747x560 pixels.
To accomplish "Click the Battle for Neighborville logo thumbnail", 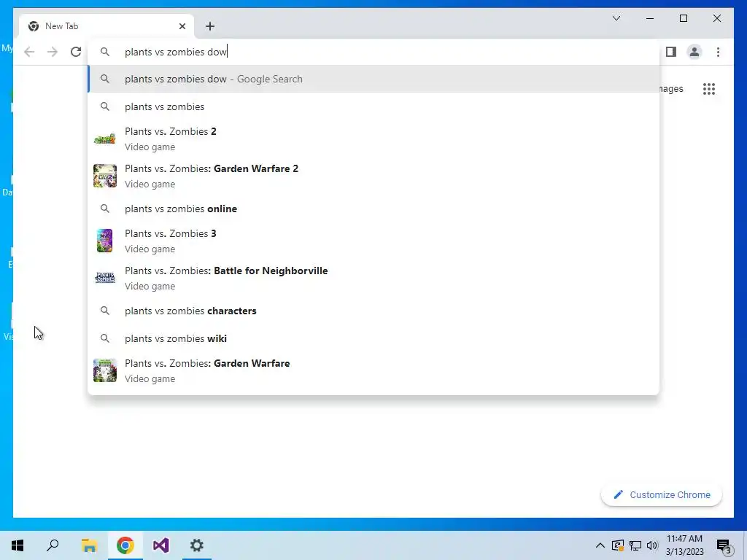I will (105, 278).
